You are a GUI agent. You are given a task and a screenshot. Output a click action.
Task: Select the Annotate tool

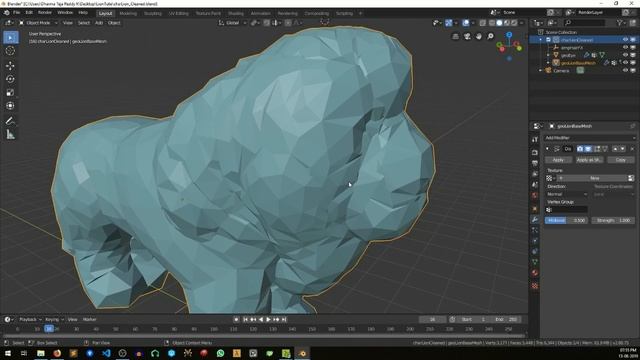[11, 120]
